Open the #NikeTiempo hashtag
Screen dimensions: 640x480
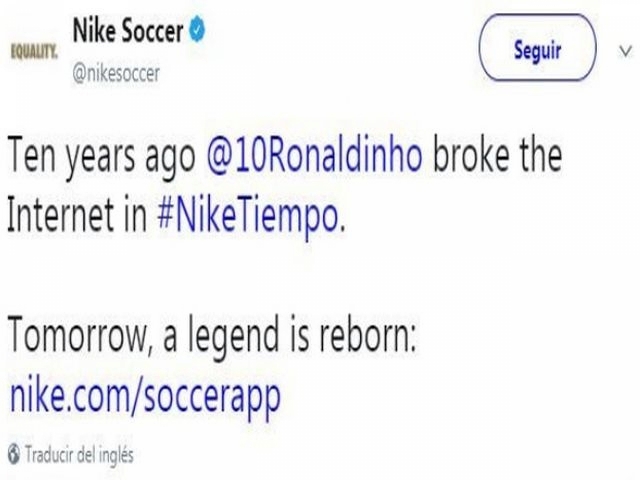pos(248,215)
